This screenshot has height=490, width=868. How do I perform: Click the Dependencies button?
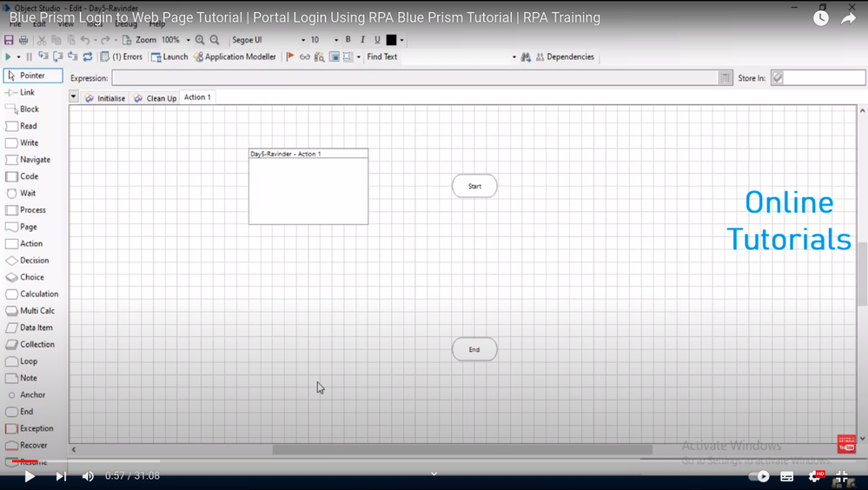pyautogui.click(x=565, y=56)
